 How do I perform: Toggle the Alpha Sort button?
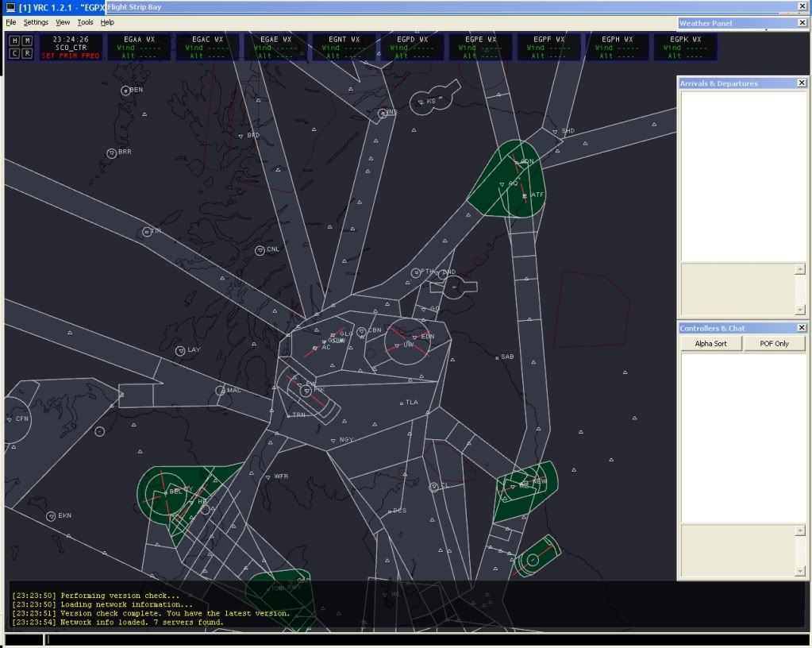pyautogui.click(x=710, y=344)
